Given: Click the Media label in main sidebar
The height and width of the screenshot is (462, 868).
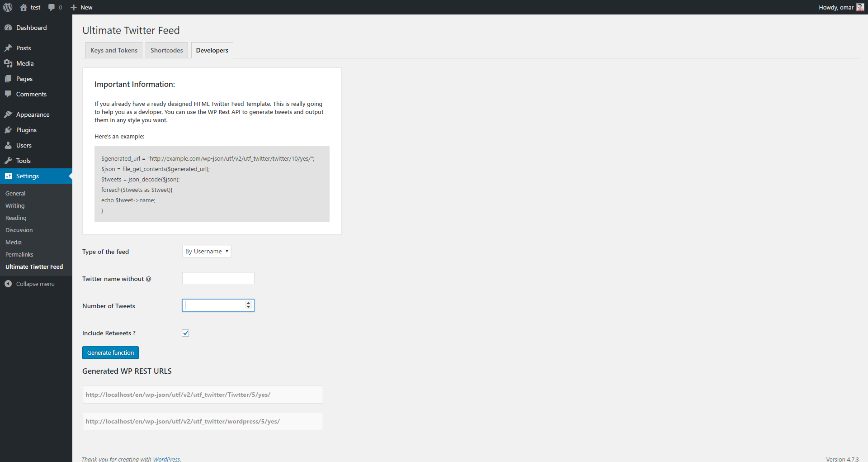Looking at the screenshot, I should 25,63.
